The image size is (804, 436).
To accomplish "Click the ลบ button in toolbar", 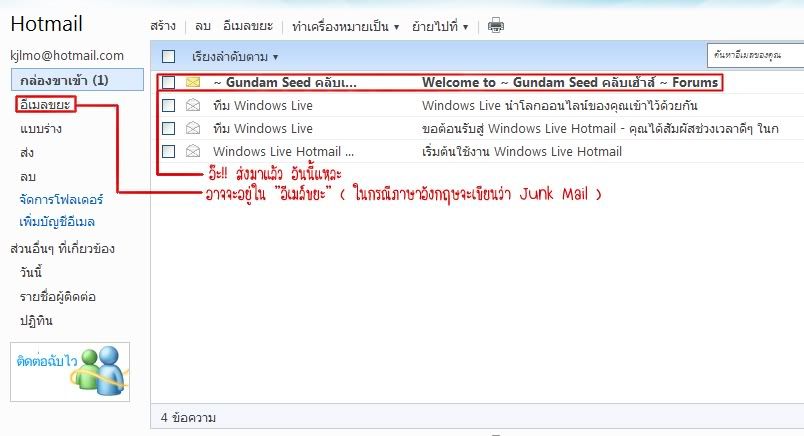I will 202,26.
